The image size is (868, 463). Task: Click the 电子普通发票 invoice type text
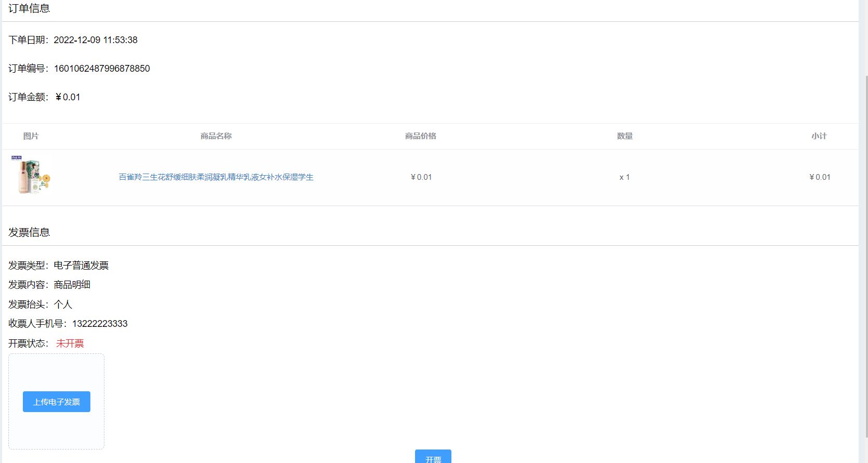tap(81, 266)
